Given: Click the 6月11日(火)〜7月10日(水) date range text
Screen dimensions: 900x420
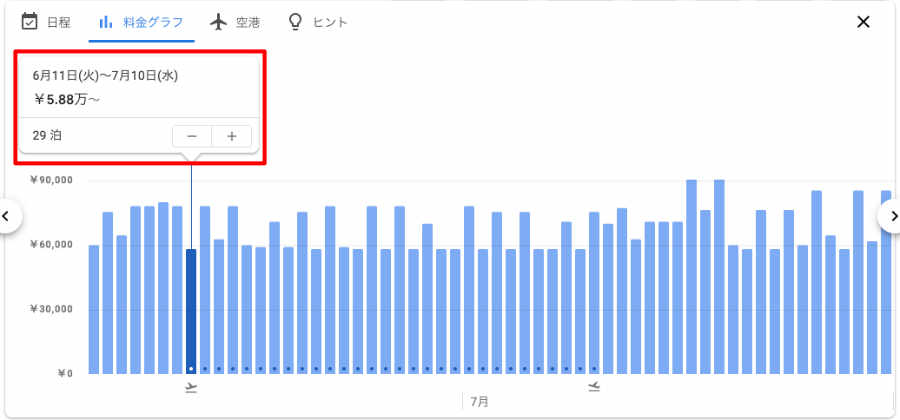Looking at the screenshot, I should coord(105,76).
